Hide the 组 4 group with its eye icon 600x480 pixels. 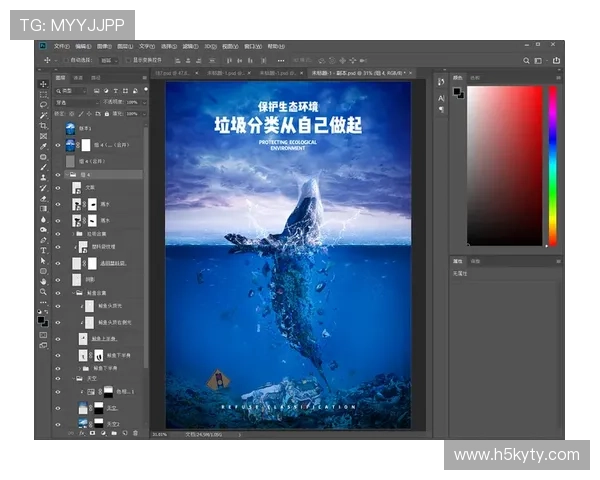tap(58, 175)
